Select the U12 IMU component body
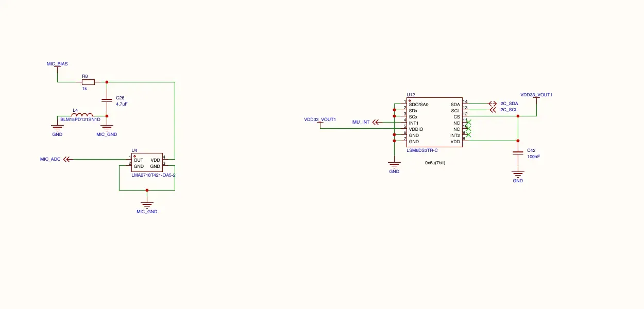The image size is (644, 309). (x=434, y=123)
